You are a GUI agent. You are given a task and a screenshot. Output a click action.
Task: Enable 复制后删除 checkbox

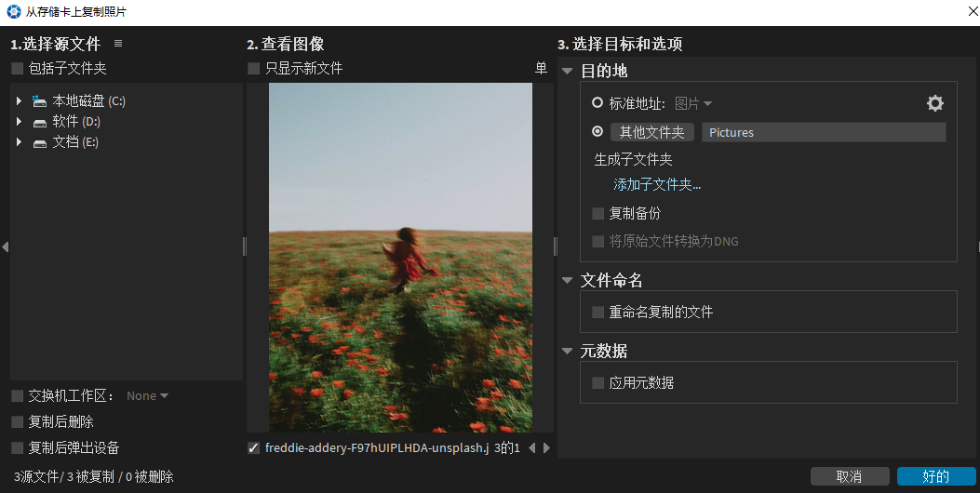coord(18,422)
